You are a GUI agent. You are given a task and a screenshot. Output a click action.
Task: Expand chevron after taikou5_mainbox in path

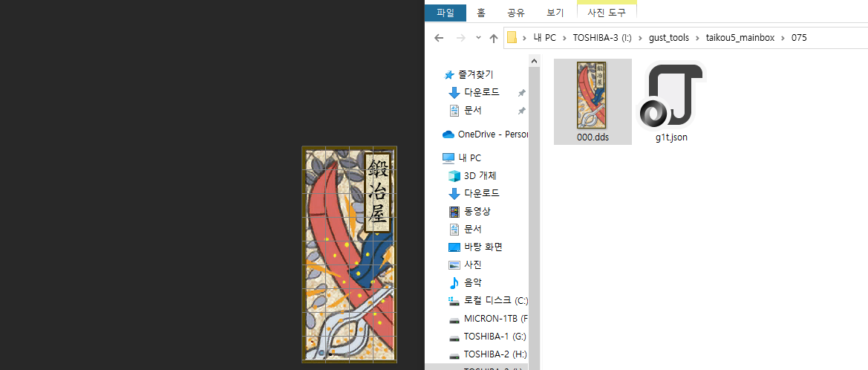(x=783, y=38)
